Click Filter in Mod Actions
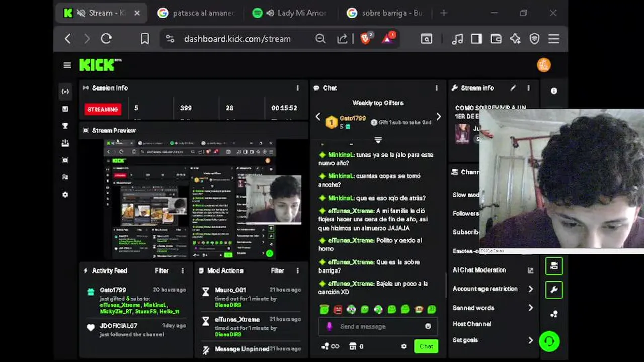 click(277, 270)
